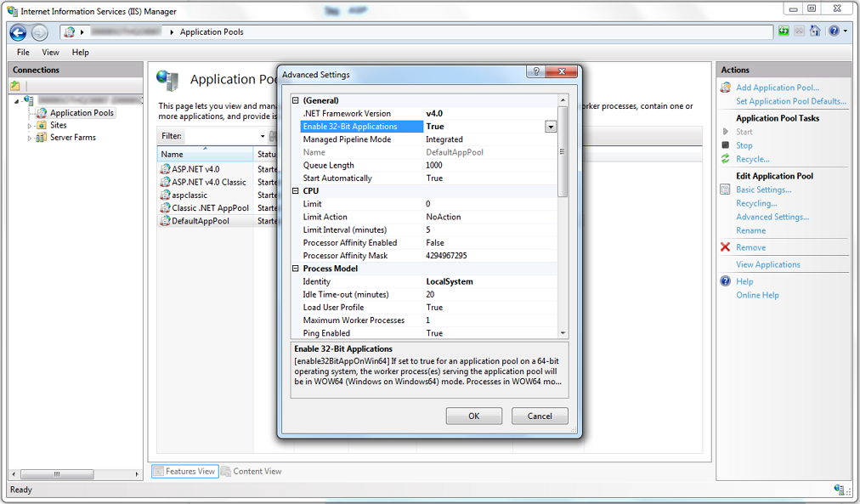Select the Application Pools breadcrumb in the address bar
860x504 pixels.
(212, 31)
